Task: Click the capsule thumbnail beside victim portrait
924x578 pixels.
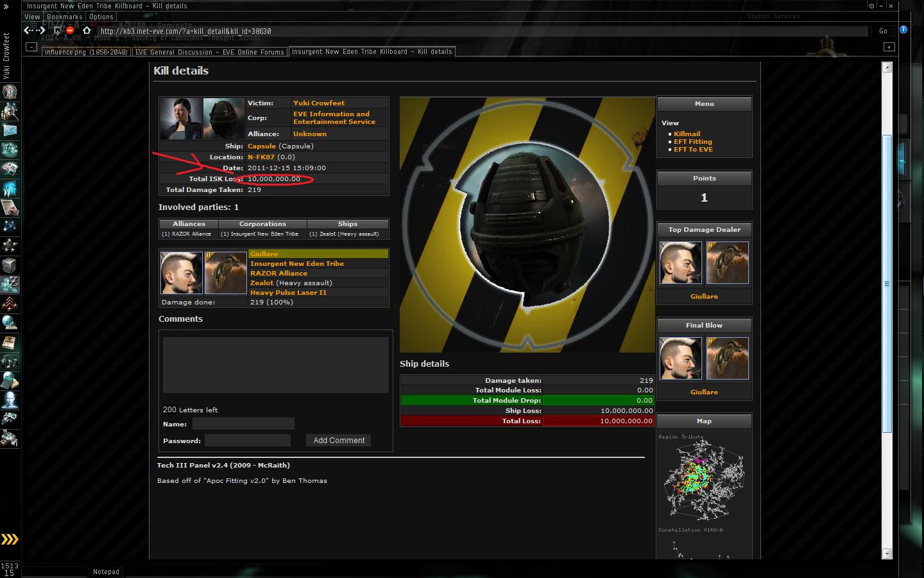Action: (224, 118)
